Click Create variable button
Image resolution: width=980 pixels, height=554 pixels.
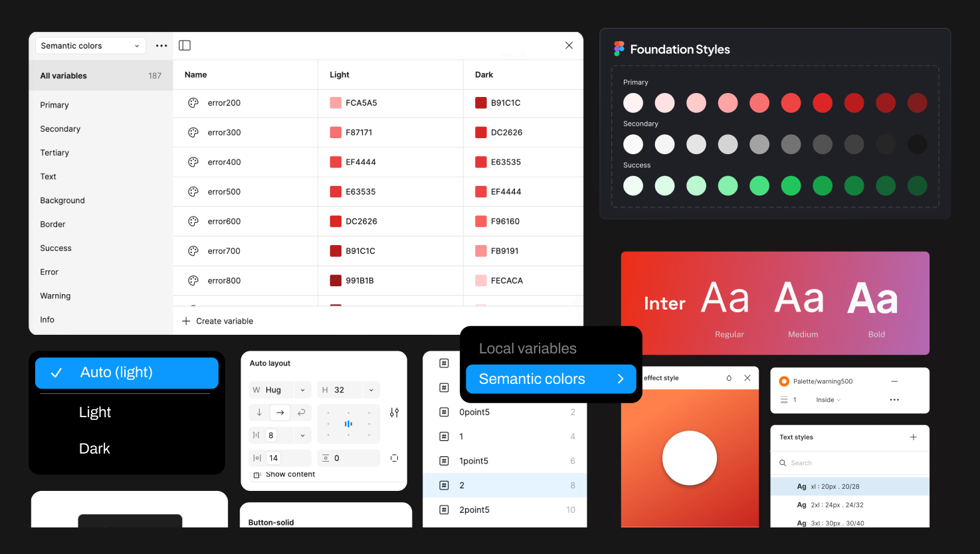coord(218,321)
